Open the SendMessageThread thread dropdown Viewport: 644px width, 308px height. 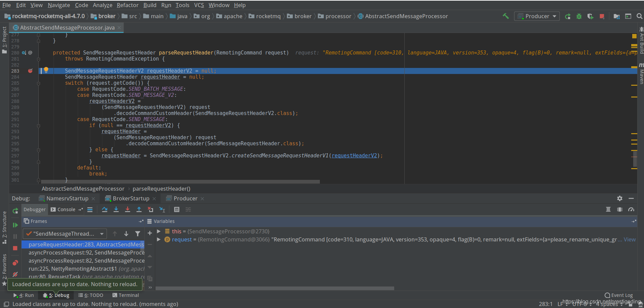click(65, 234)
